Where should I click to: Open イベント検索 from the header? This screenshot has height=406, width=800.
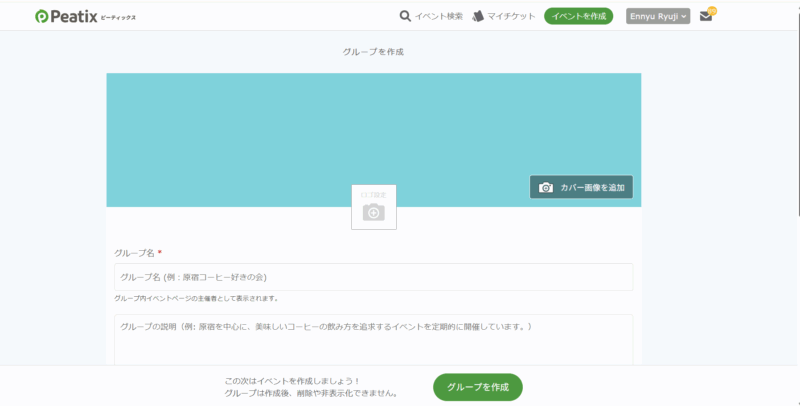point(438,16)
